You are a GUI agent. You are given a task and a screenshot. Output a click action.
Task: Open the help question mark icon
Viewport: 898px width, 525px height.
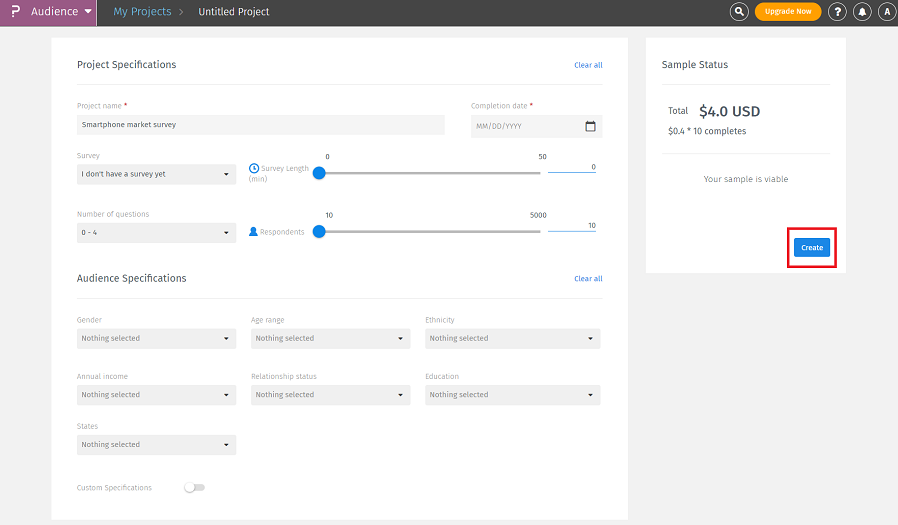[x=838, y=12]
